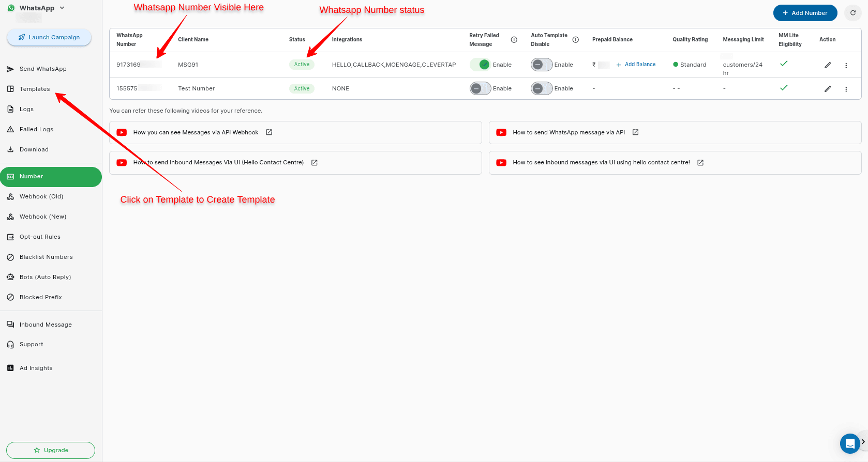Screen dimensions: 868x462
Task: Open more options for MSG91 row
Action: tap(846, 66)
